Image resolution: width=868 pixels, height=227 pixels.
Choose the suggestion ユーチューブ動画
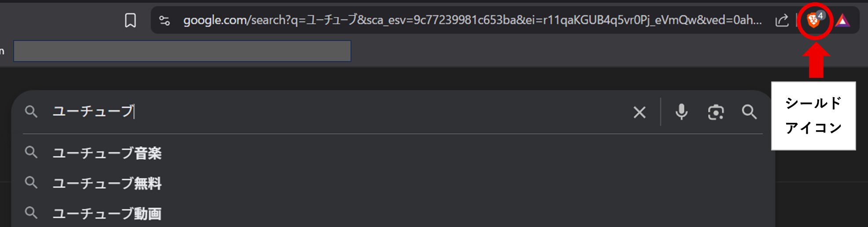coord(107,213)
